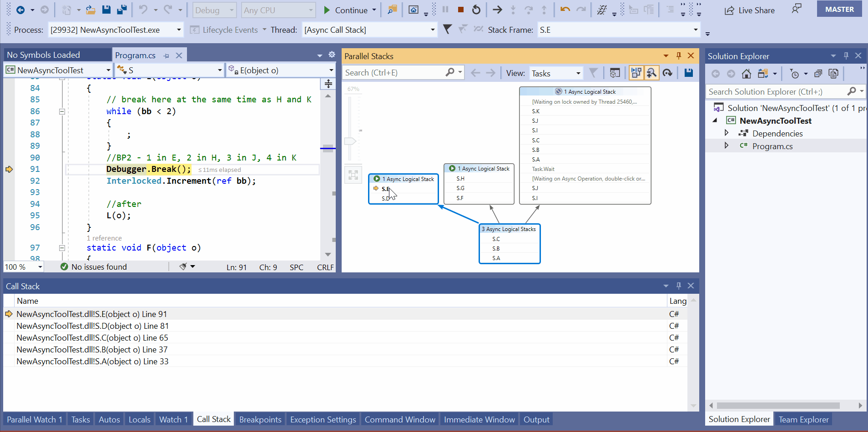Toggle the filter icon in Parallel Stacks
Viewport: 868px width, 432px height.
pyautogui.click(x=594, y=72)
